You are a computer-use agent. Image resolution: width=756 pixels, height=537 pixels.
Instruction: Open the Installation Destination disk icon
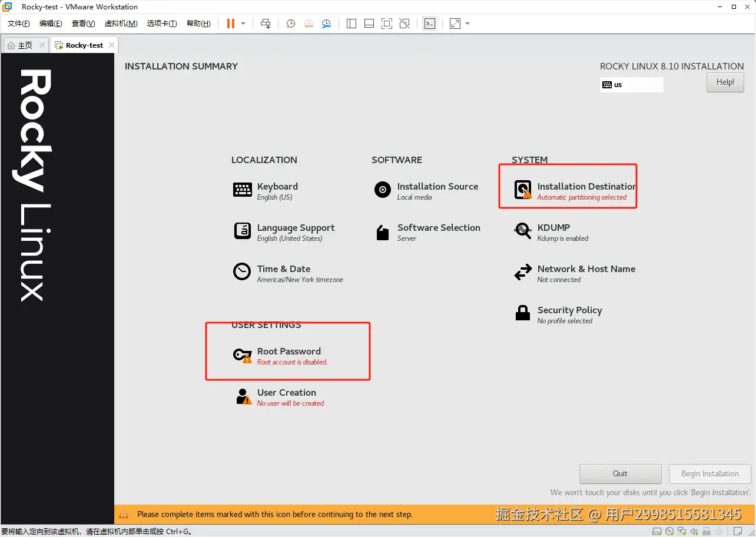pos(523,190)
